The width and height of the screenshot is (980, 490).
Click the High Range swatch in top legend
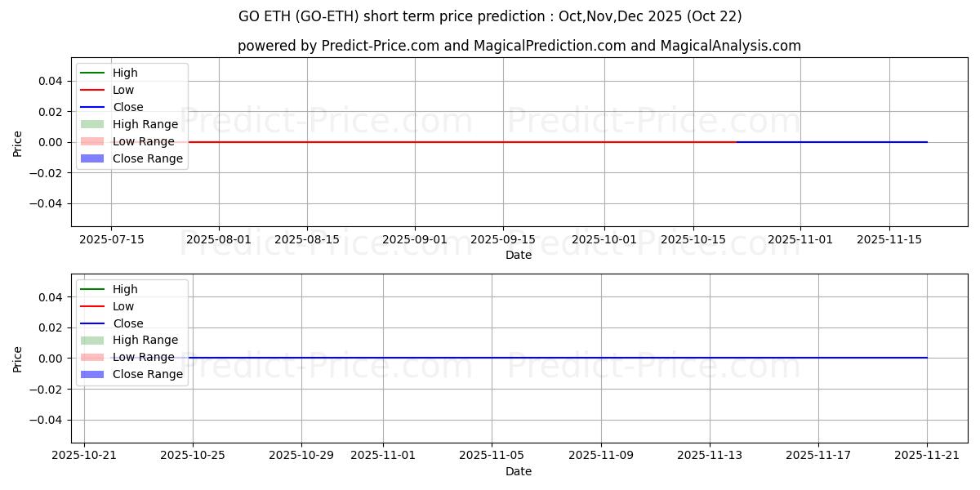point(92,124)
